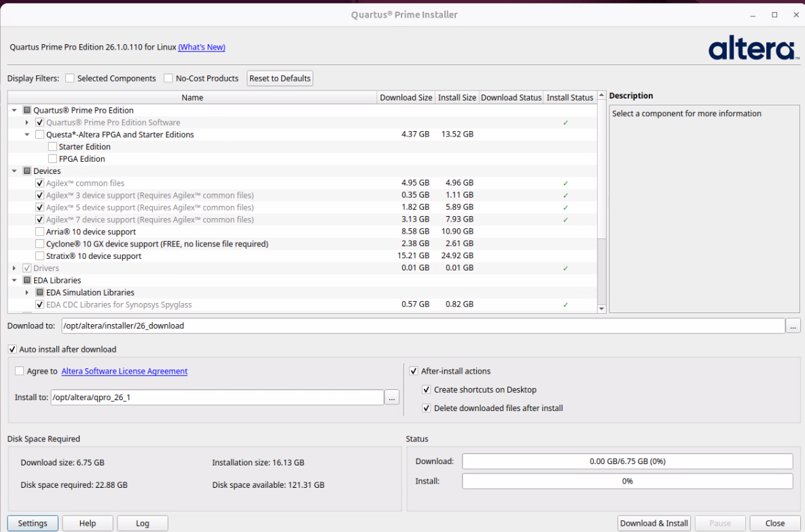Select the Agilex 5 device support row
This screenshot has height=532, width=805.
302,207
